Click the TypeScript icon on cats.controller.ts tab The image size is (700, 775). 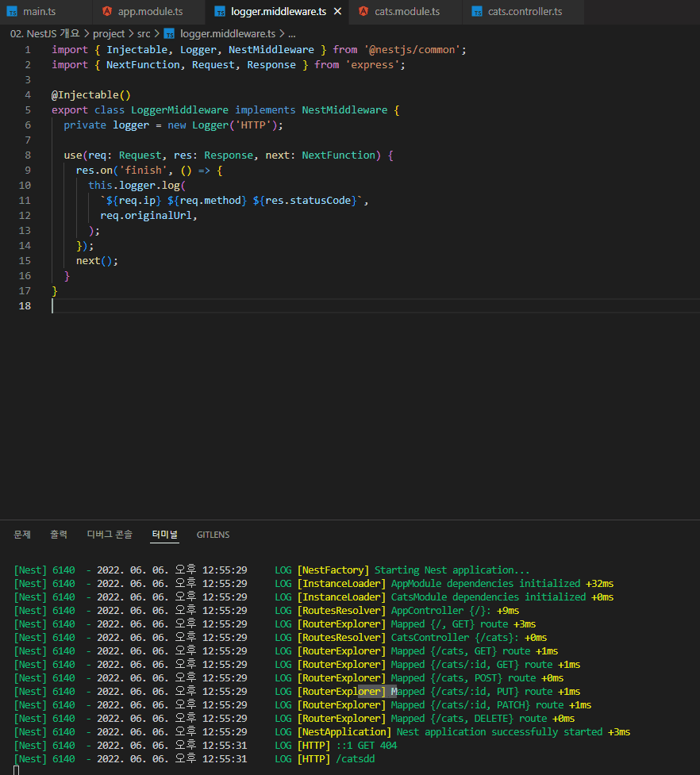[x=476, y=12]
